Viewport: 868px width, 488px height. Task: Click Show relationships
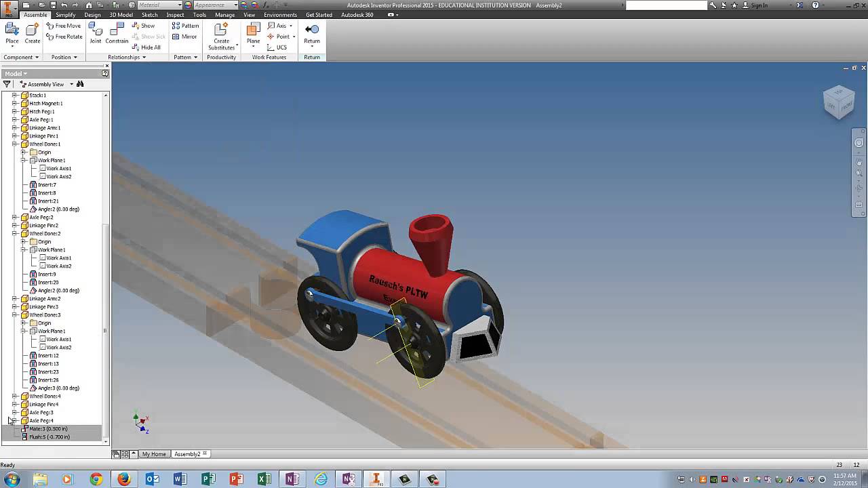pos(143,26)
